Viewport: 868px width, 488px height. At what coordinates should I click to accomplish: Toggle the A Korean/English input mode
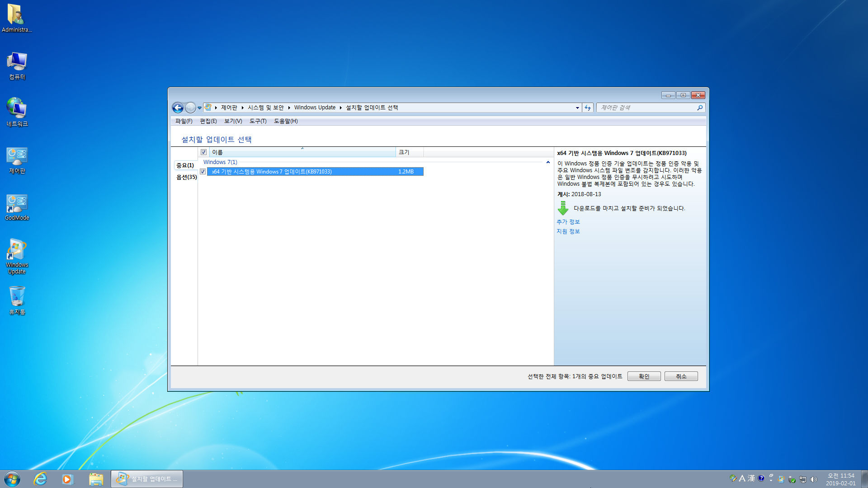point(742,478)
